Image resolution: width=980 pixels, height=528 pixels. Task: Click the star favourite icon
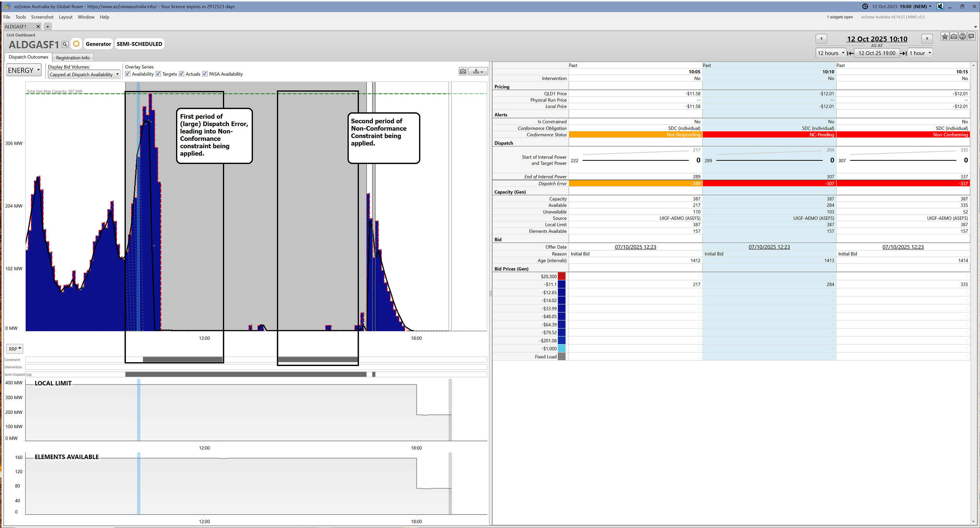coord(945,37)
